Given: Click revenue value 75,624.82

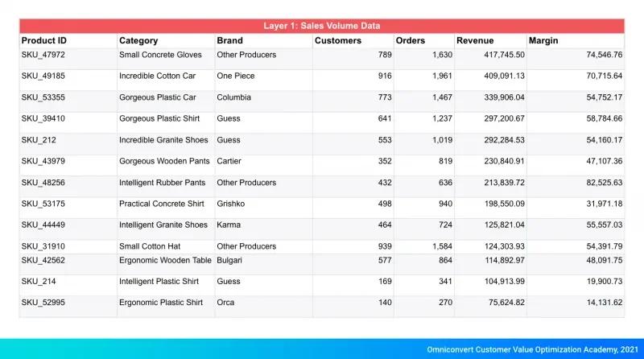Looking at the screenshot, I should (507, 303).
